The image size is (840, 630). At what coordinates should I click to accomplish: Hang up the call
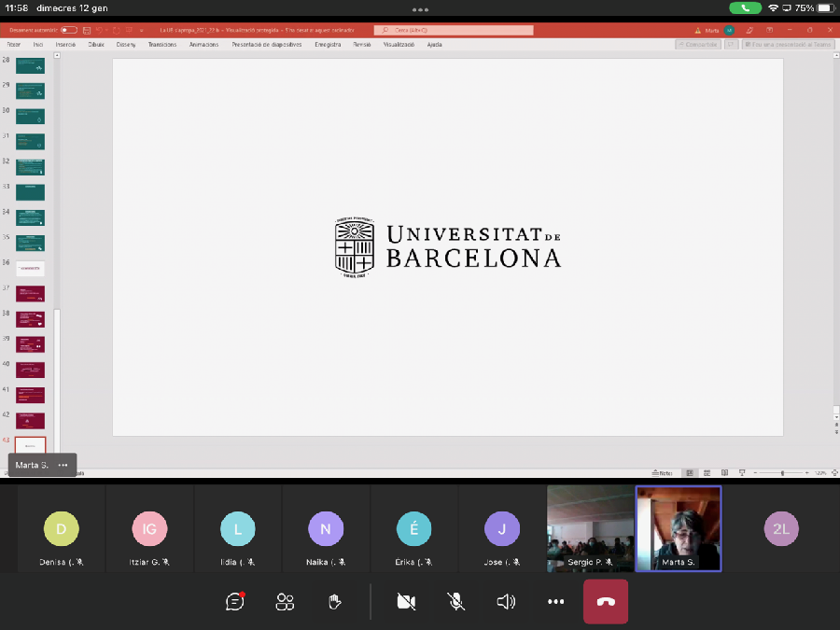[606, 602]
